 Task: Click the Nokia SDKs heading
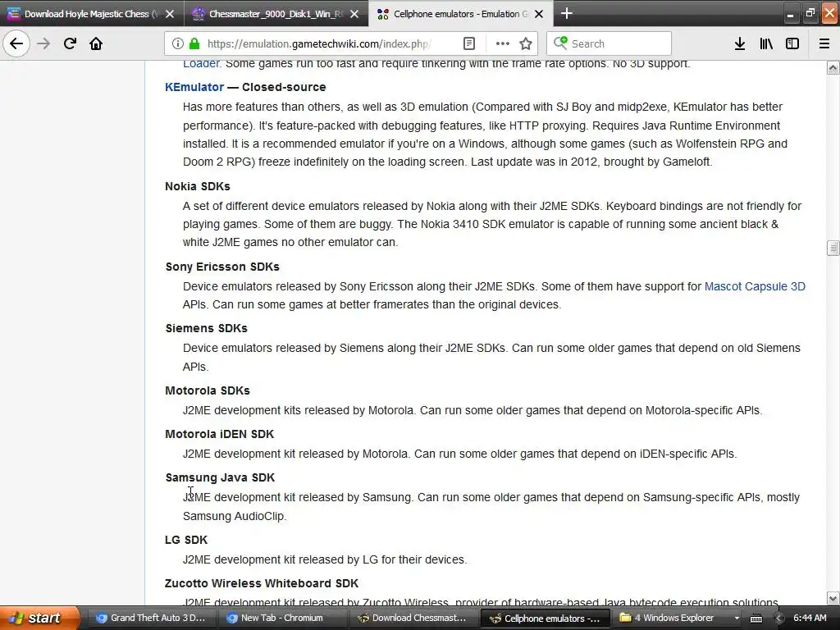[197, 186]
